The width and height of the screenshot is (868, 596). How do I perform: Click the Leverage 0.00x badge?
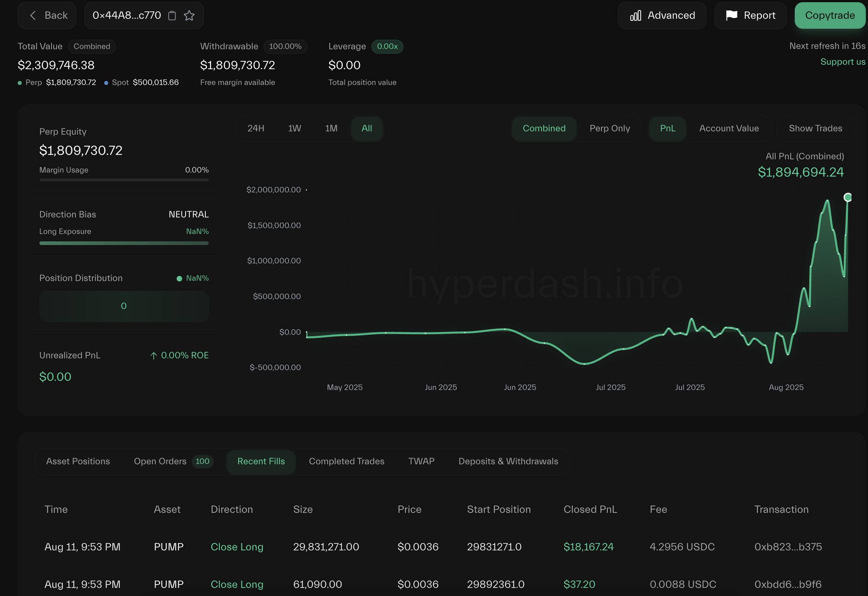pyautogui.click(x=387, y=46)
